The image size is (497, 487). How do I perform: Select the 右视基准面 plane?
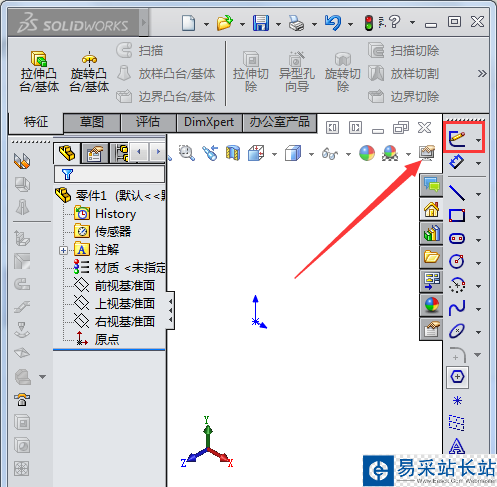coord(114,322)
